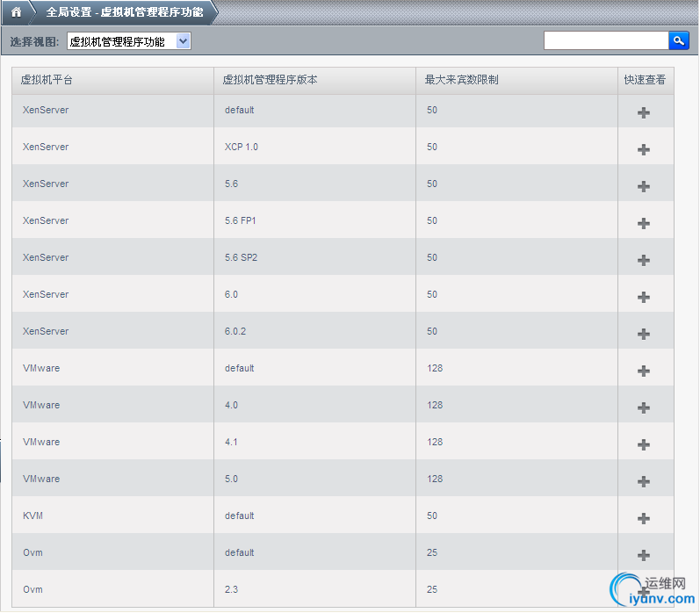Open quick view for XenServer 6.0.2
The width and height of the screenshot is (700, 613).
pyautogui.click(x=643, y=334)
